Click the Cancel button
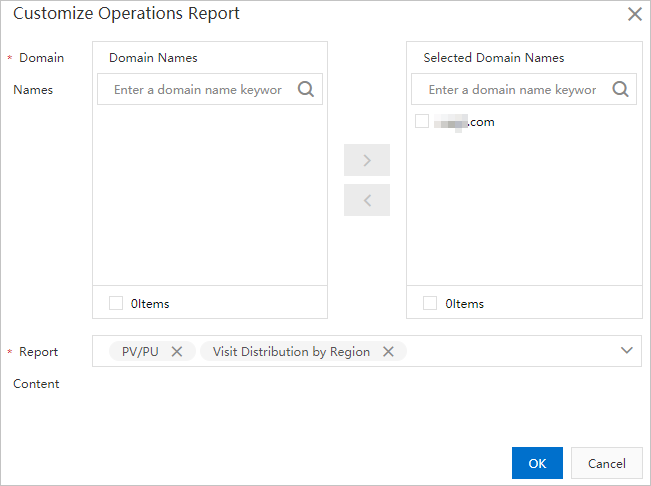Screen dimensions: 651x486 [x=606, y=463]
